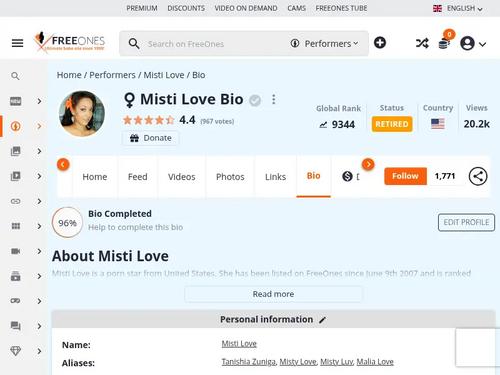This screenshot has width=500, height=375.
Task: Click the shuffle random icon
Action: coord(422,43)
